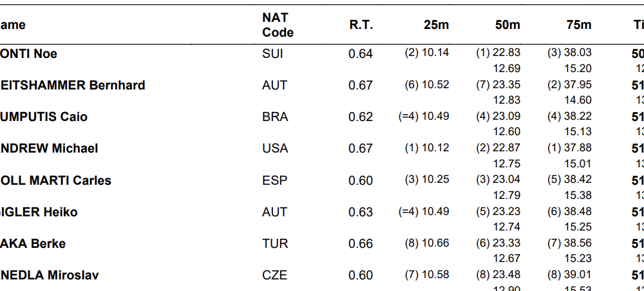644x291 pixels.
Task: Click the 0.64 reaction time value
Action: (361, 53)
